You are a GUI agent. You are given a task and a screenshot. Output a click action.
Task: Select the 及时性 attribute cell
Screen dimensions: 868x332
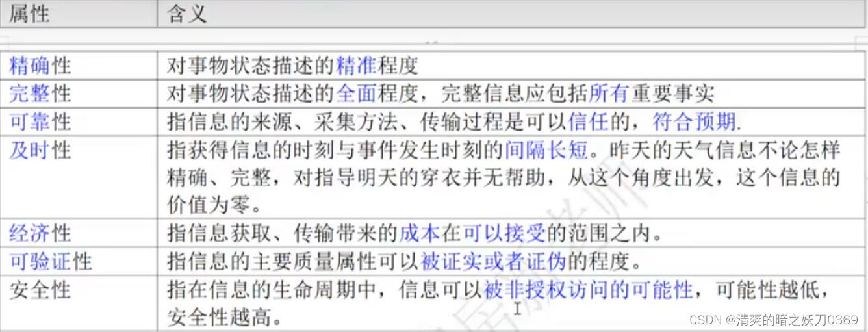point(79,177)
